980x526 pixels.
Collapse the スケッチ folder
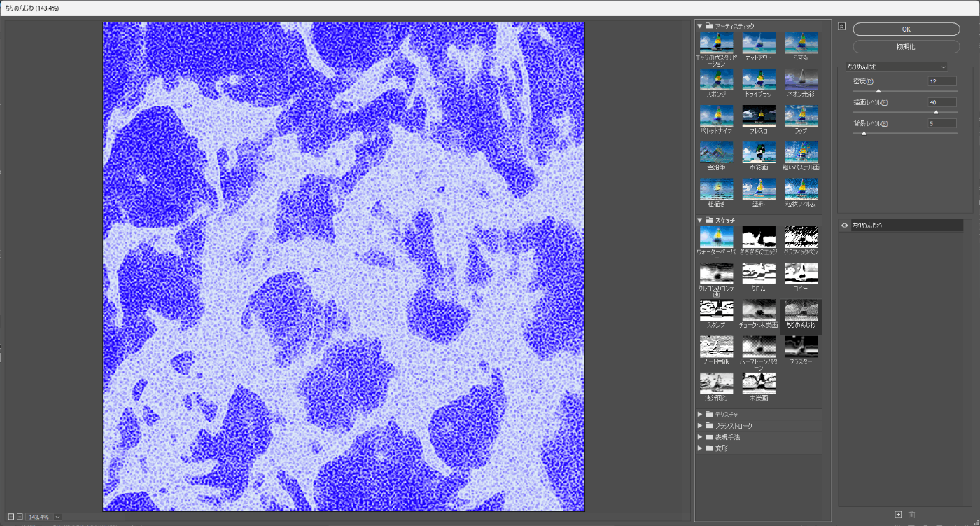(699, 220)
